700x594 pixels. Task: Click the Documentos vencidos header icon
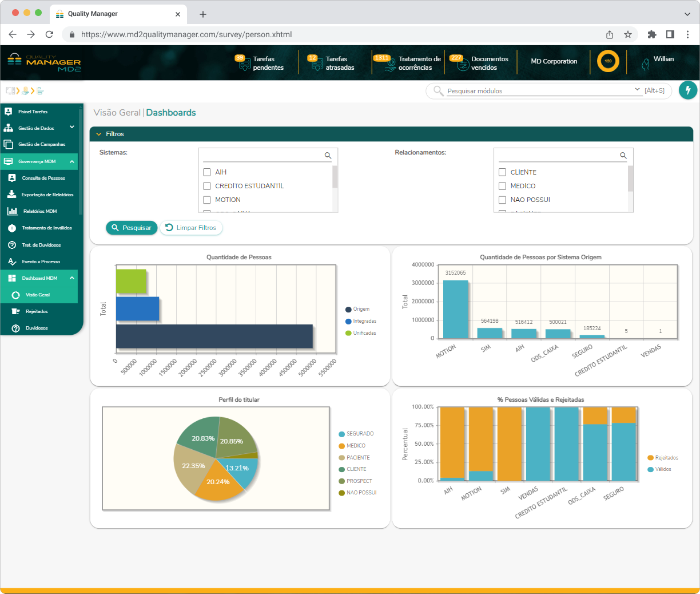click(x=462, y=64)
